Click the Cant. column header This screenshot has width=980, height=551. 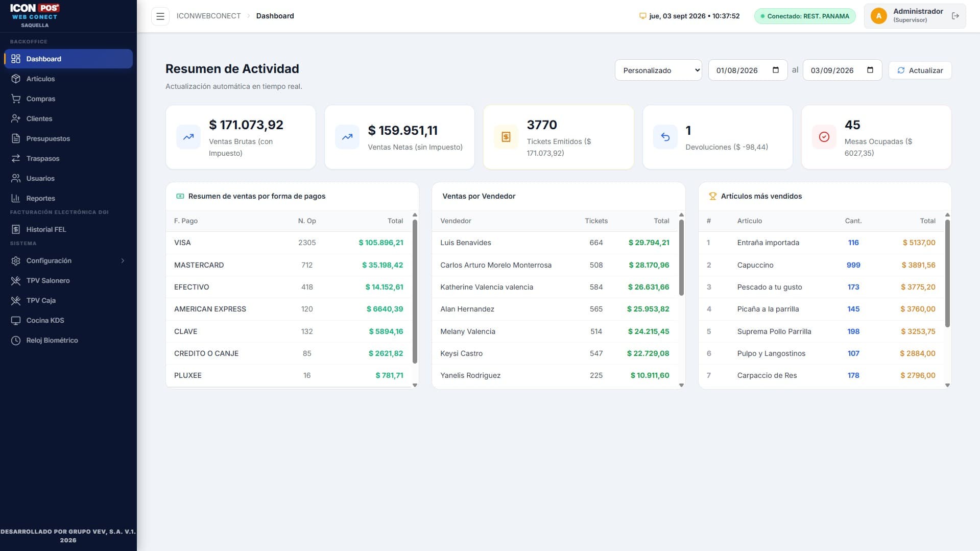click(x=853, y=221)
